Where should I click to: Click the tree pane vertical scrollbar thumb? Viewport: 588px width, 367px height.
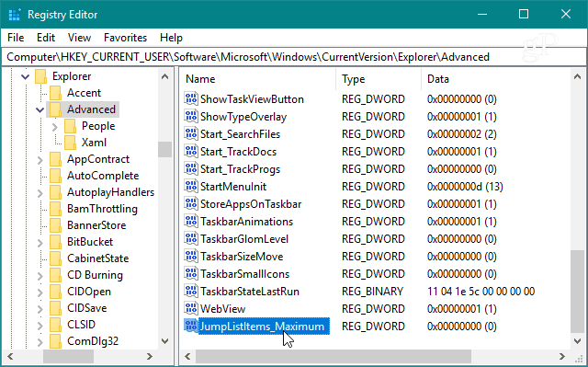(x=164, y=149)
